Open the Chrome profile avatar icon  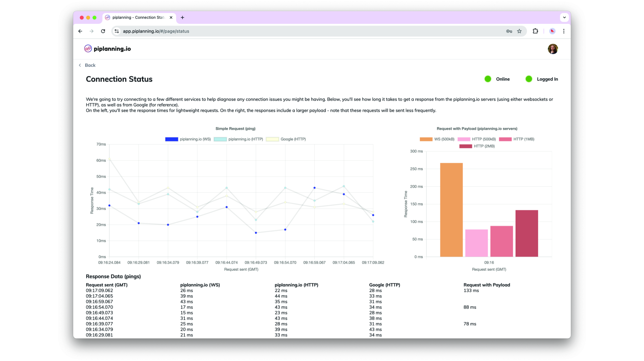click(x=552, y=31)
